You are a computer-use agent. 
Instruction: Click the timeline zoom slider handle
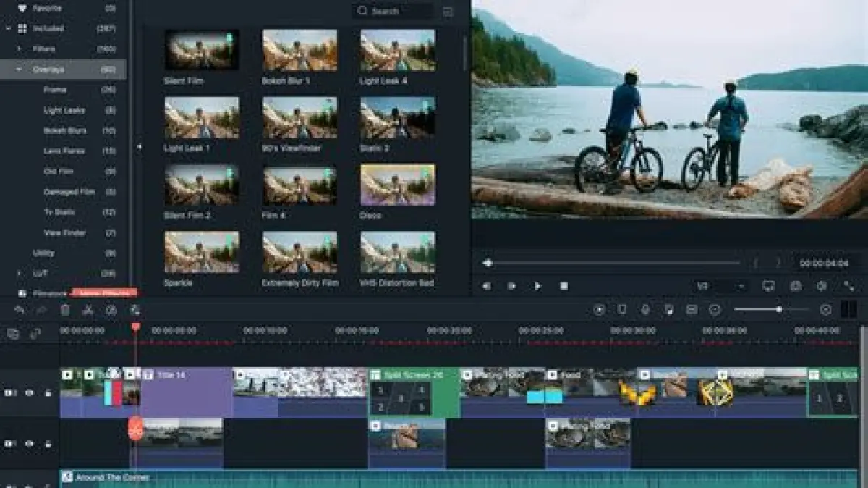tap(779, 310)
